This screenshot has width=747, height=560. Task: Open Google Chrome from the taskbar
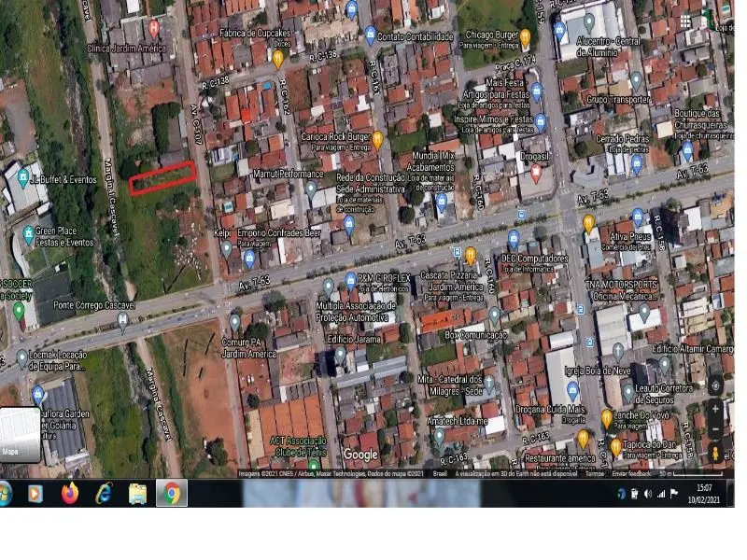pyautogui.click(x=172, y=495)
